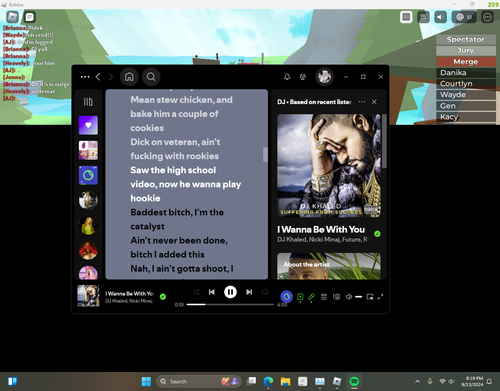Image resolution: width=500 pixels, height=391 pixels.
Task: Go back in Spotify navigation
Action: pos(98,77)
